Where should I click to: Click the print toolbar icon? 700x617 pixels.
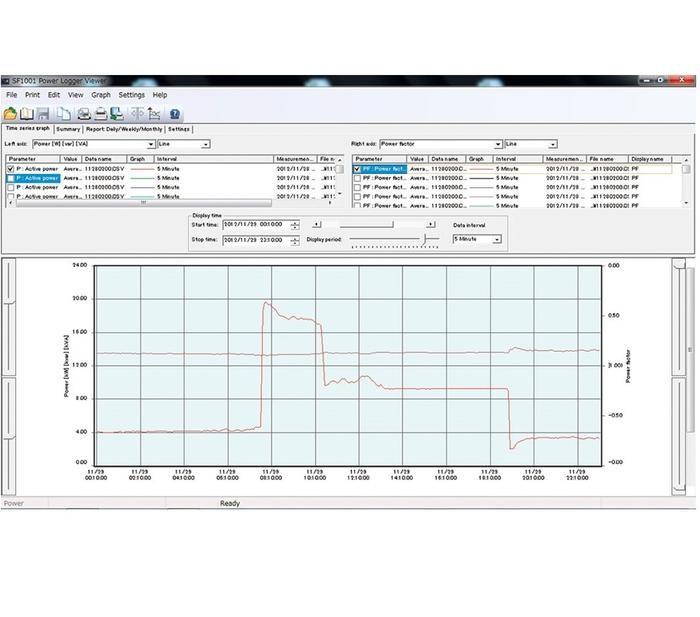click(x=84, y=114)
